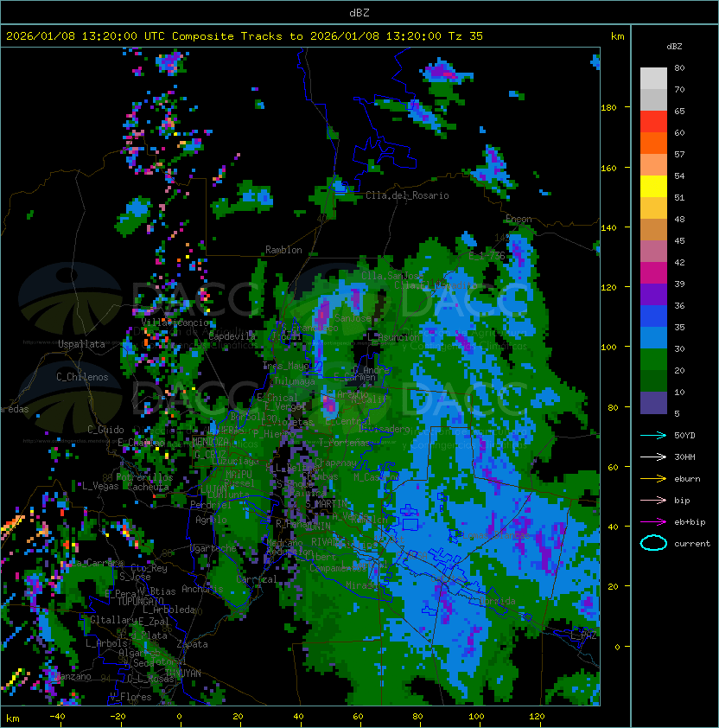Click the 'km' label beside the bottom axis
Screen dimensions: 719x728
13,718
